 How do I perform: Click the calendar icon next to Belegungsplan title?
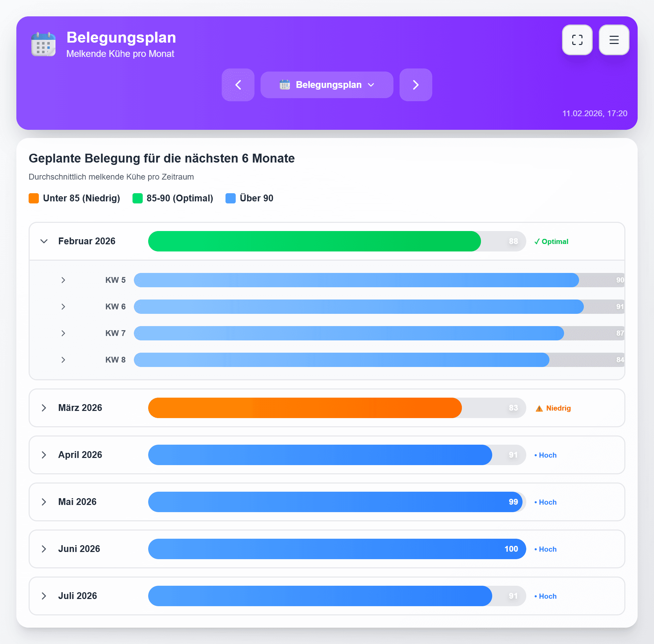[43, 44]
